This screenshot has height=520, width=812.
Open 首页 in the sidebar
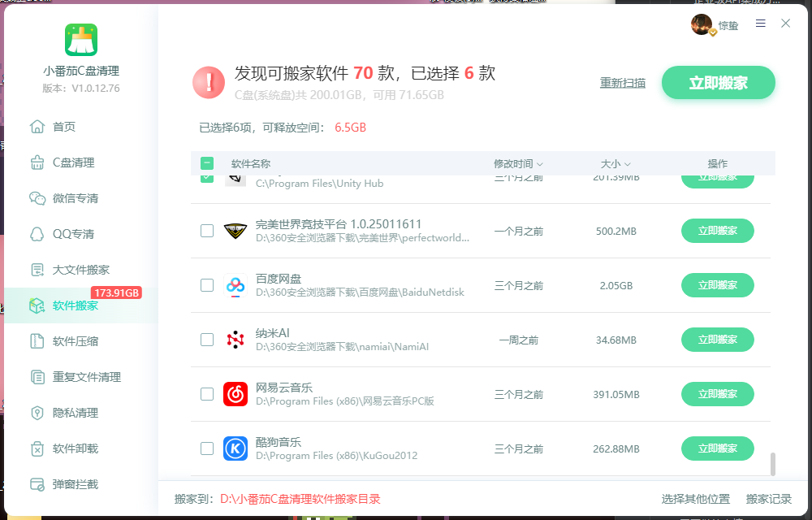(x=81, y=127)
